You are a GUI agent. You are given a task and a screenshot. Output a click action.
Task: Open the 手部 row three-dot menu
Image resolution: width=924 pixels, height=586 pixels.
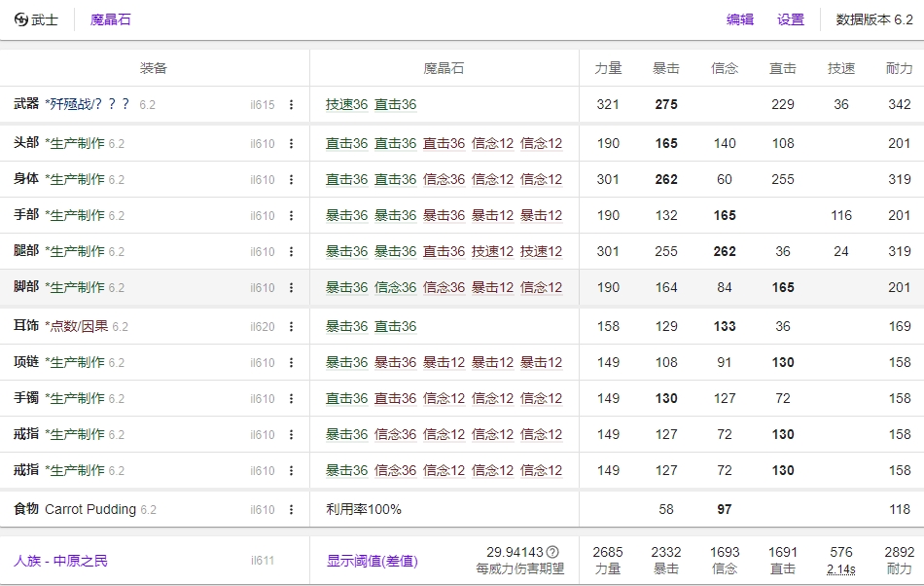[291, 216]
